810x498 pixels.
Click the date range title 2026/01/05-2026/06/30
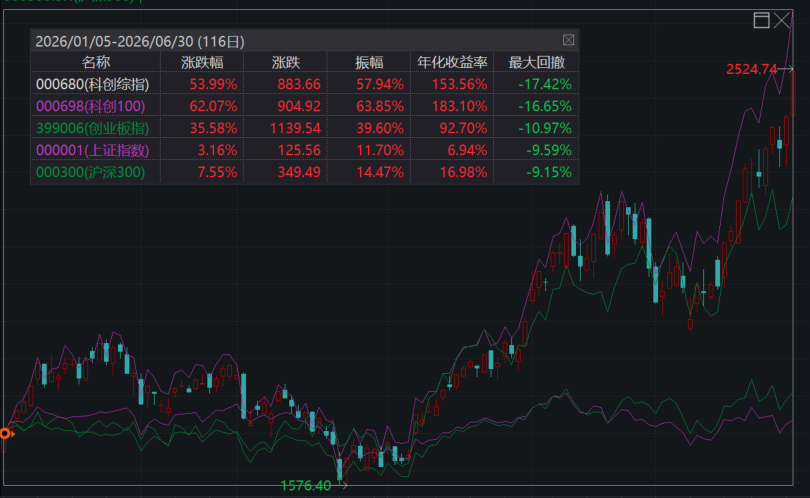tap(114, 41)
